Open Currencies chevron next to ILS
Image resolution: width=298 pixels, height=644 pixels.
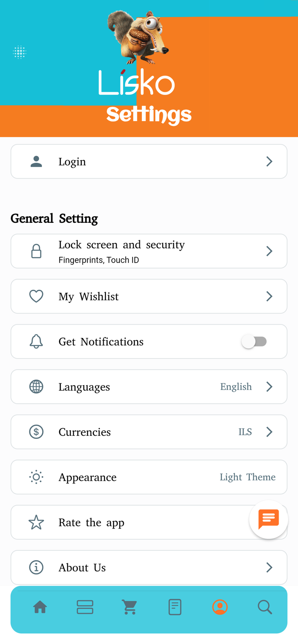269,431
